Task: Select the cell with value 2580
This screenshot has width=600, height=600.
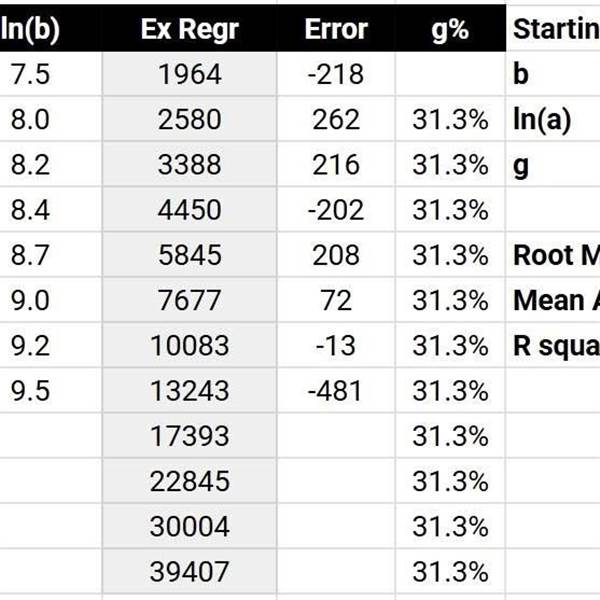Action: pyautogui.click(x=189, y=119)
